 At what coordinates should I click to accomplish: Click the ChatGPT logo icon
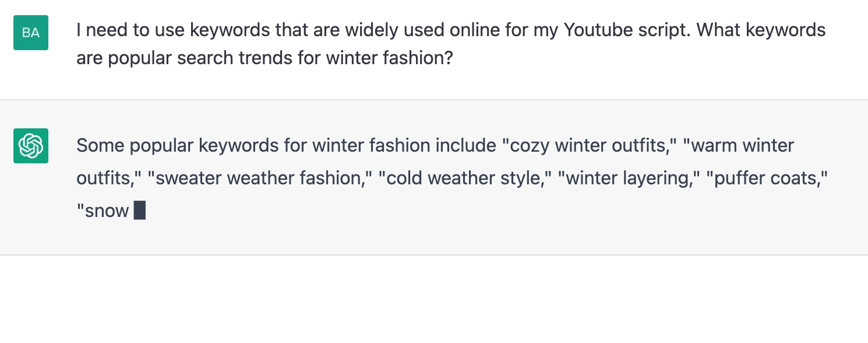coord(31,145)
